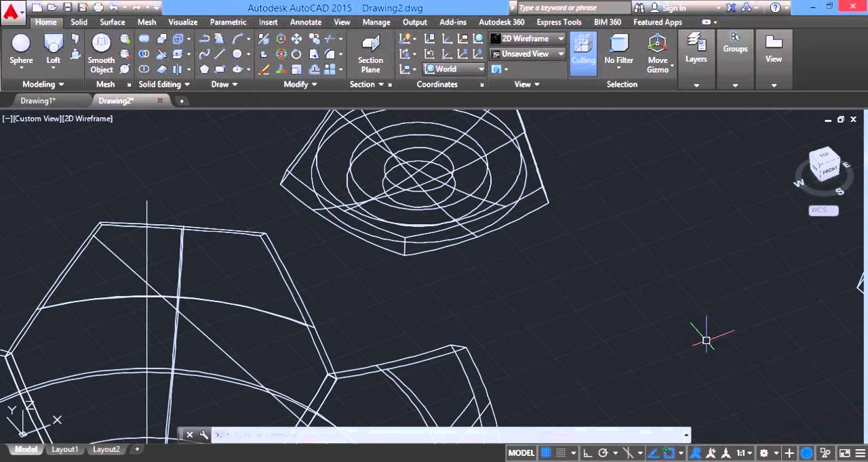Viewport: 868px width, 462px height.
Task: Click the Help question mark icon
Action: click(x=776, y=7)
